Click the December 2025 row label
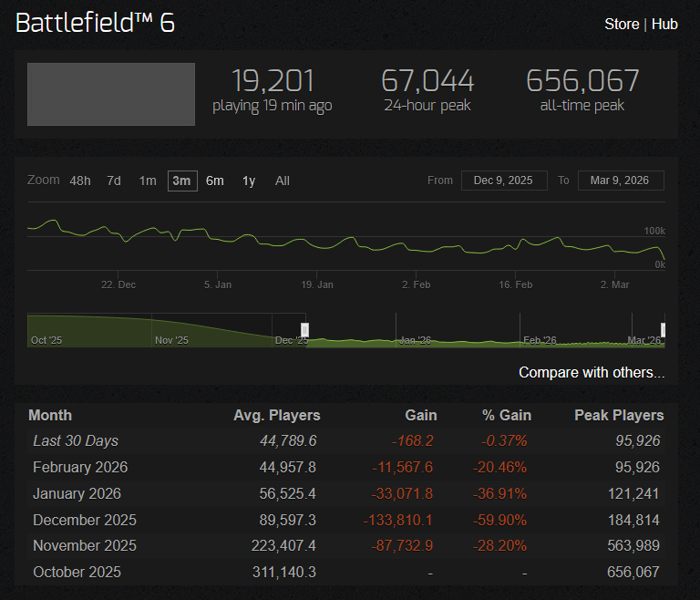The width and height of the screenshot is (700, 600). tap(85, 520)
